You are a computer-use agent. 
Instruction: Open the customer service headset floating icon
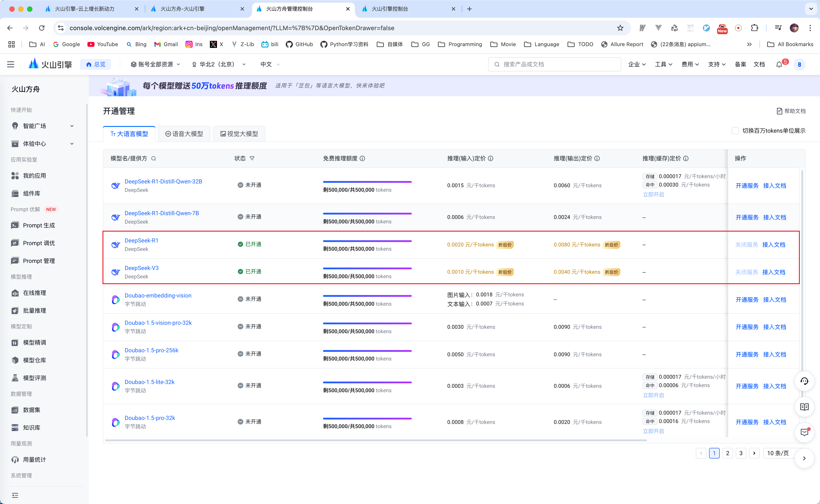coord(804,381)
